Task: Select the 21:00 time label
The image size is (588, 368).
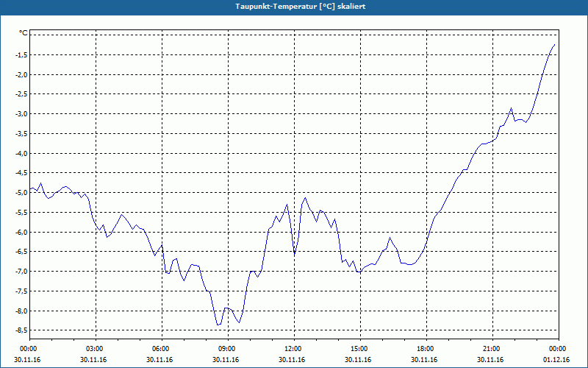Action: 491,349
